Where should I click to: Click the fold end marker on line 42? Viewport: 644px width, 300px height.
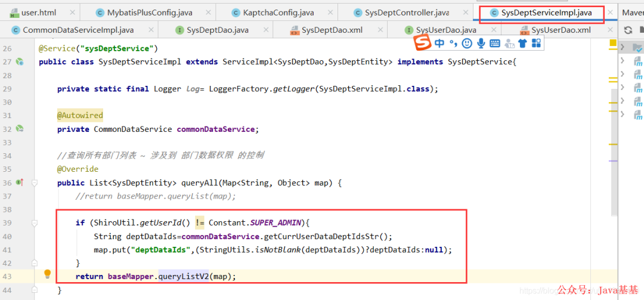(35, 262)
